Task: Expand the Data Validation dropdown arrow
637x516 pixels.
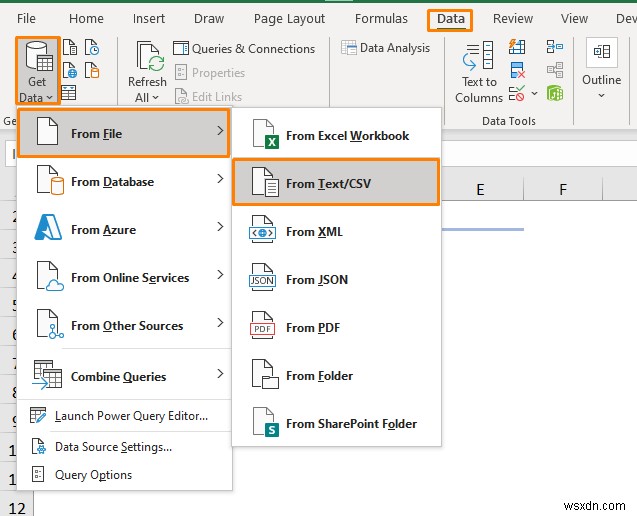Action: [535, 94]
